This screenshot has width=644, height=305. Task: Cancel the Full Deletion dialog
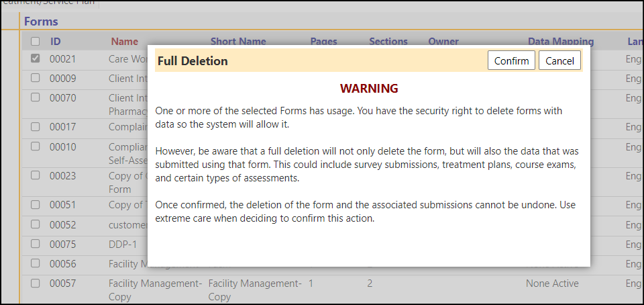tap(559, 60)
